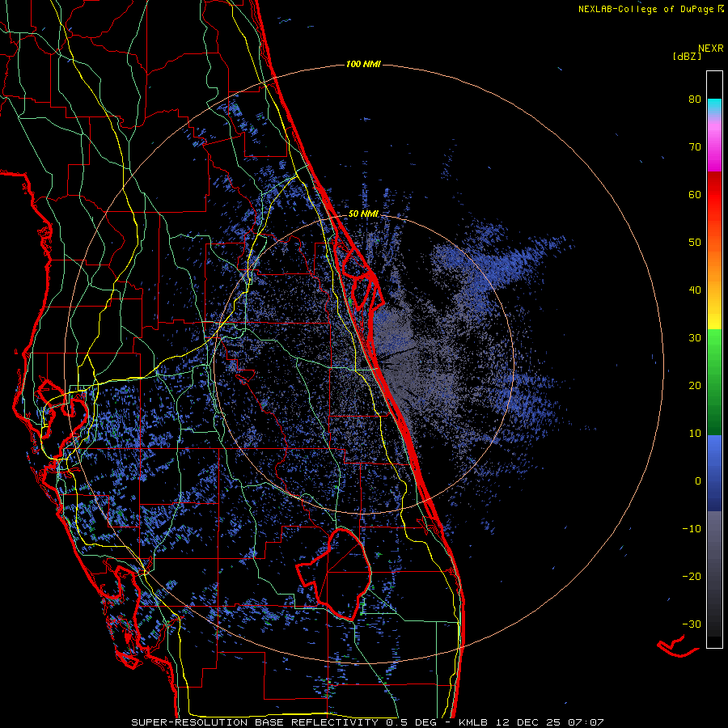Click the blue segment of the color bar
728x728 pixels.
pyautogui.click(x=714, y=473)
